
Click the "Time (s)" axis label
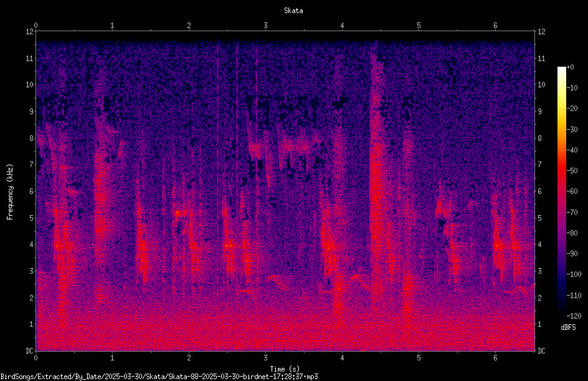click(285, 369)
